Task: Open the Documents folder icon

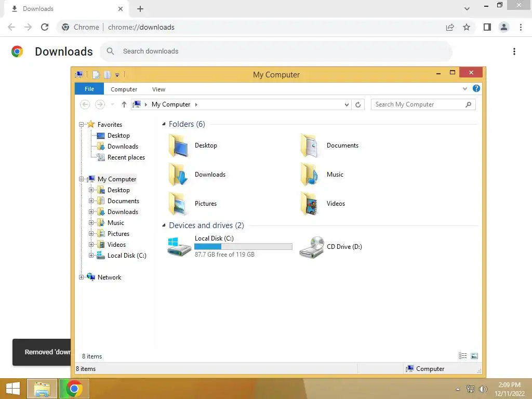Action: point(310,145)
